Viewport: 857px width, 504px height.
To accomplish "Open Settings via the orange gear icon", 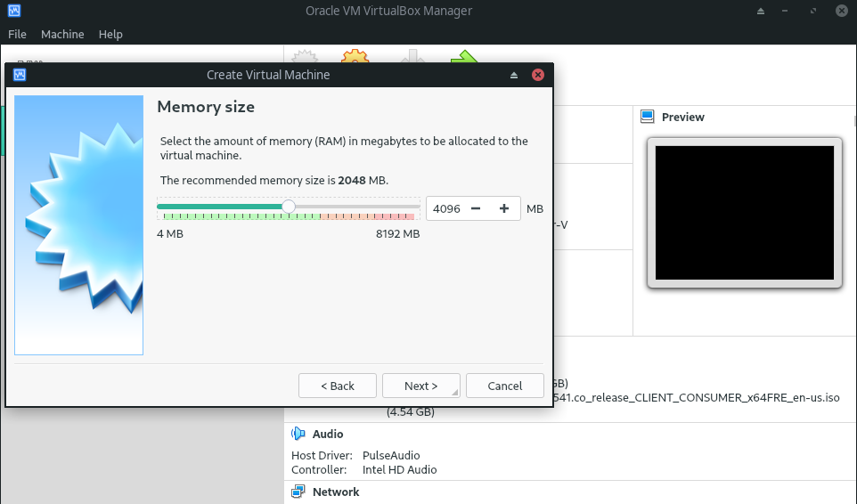I will tap(355, 56).
